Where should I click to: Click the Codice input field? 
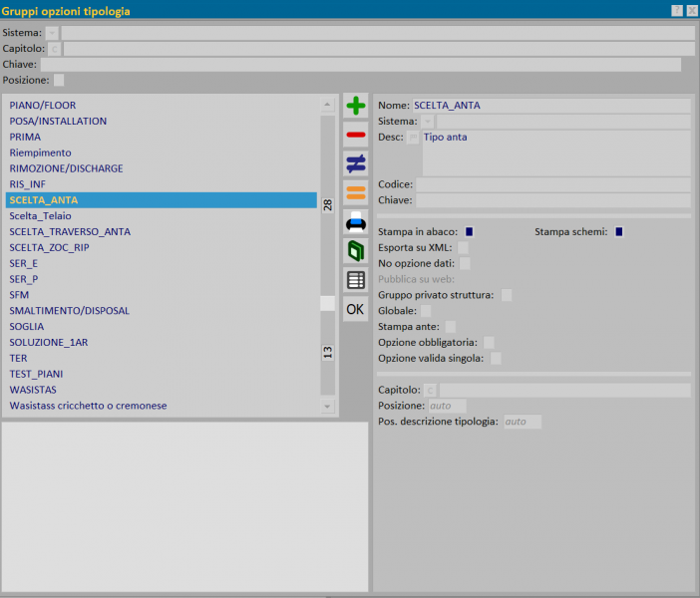click(x=553, y=184)
